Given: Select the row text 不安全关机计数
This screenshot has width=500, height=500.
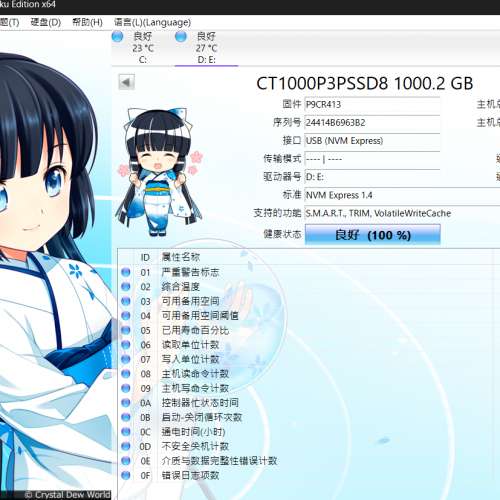Looking at the screenshot, I should [x=195, y=446].
